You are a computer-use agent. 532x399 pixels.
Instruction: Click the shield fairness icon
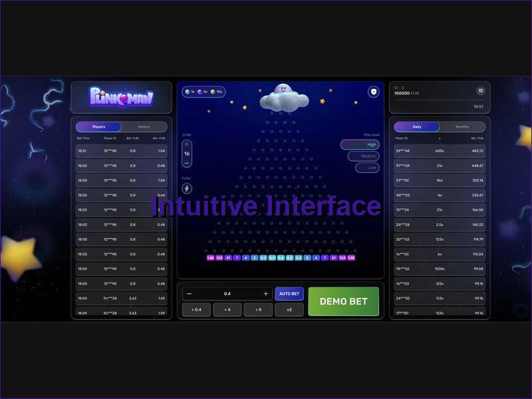coord(373,92)
